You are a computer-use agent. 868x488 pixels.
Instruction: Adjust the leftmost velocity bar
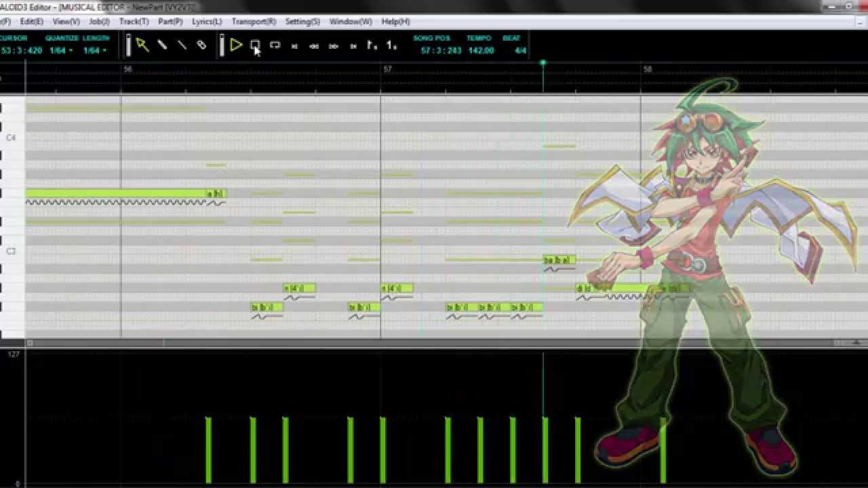208,451
